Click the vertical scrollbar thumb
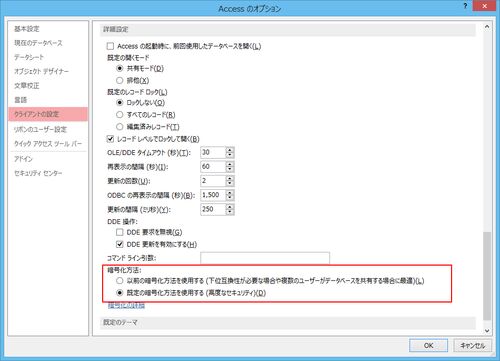Image resolution: width=500 pixels, height=361 pixels. tap(487, 276)
